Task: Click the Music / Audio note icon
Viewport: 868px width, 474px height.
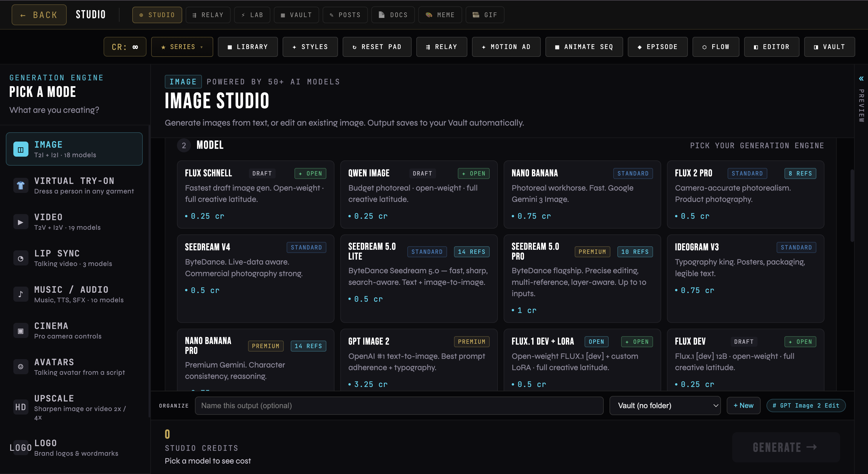Action: pos(21,294)
